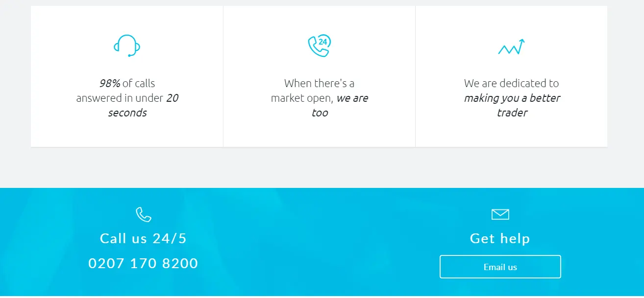Viewport: 644px width, 298px height.
Task: Click the phone handset icon above Call us
Action: [144, 214]
